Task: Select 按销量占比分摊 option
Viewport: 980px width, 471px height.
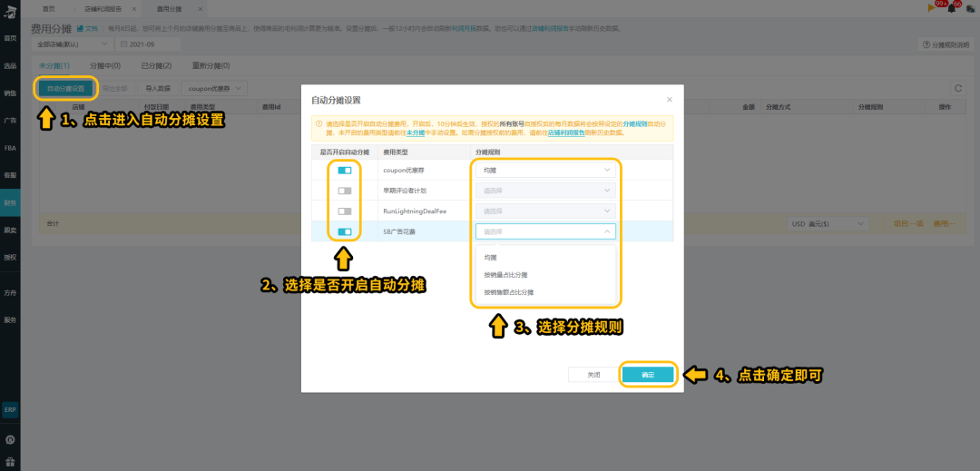Action: tap(545, 275)
